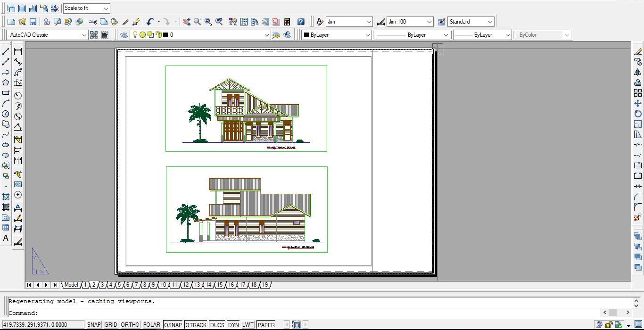Click the Save icon in Standard toolbar
The width and height of the screenshot is (644, 330).
coord(33,22)
